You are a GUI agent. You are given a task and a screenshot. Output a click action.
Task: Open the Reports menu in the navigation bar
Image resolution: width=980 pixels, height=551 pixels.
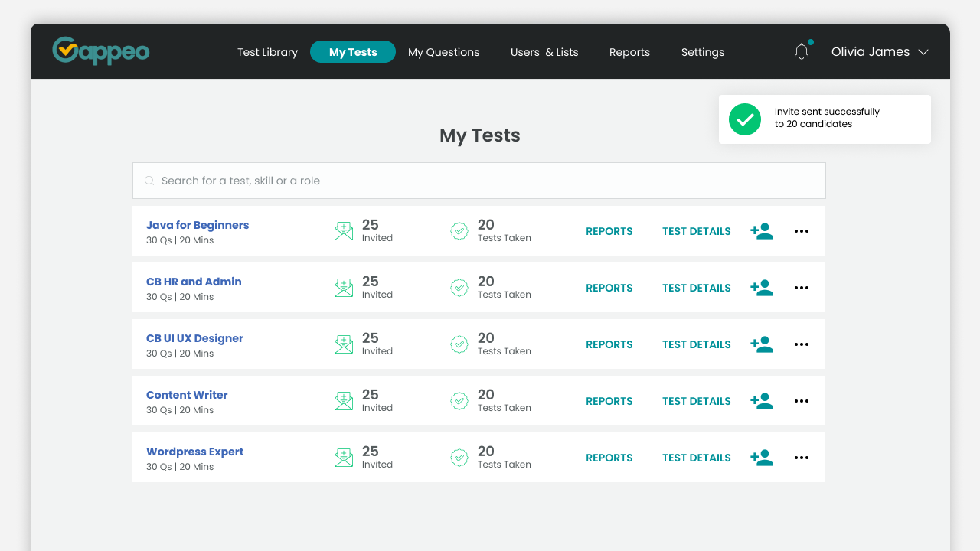pos(629,52)
